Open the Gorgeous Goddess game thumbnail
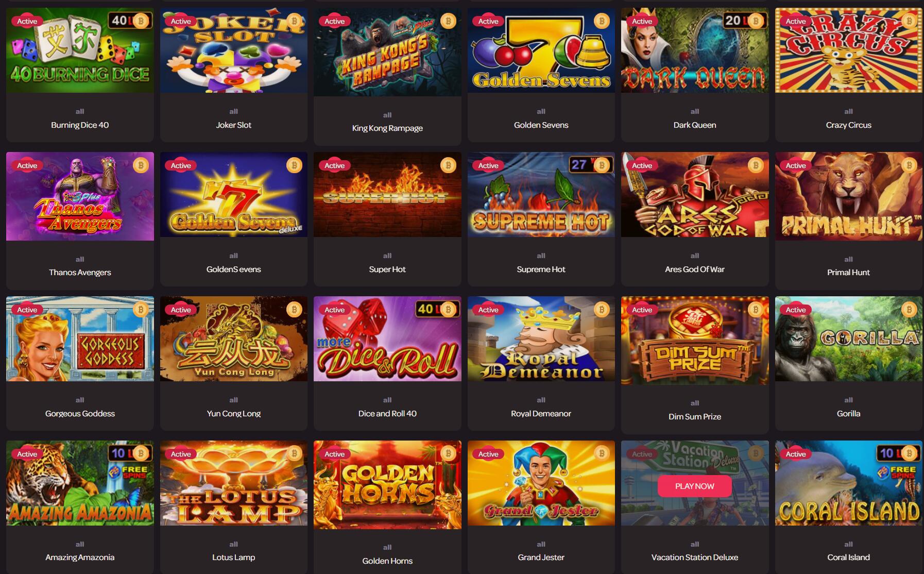This screenshot has height=574, width=924. [x=80, y=339]
